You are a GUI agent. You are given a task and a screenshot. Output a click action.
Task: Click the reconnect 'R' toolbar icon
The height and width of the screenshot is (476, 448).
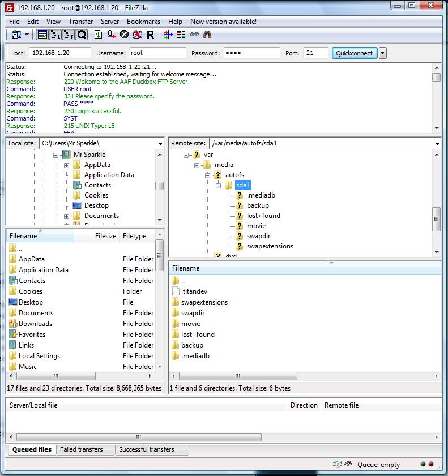point(150,35)
